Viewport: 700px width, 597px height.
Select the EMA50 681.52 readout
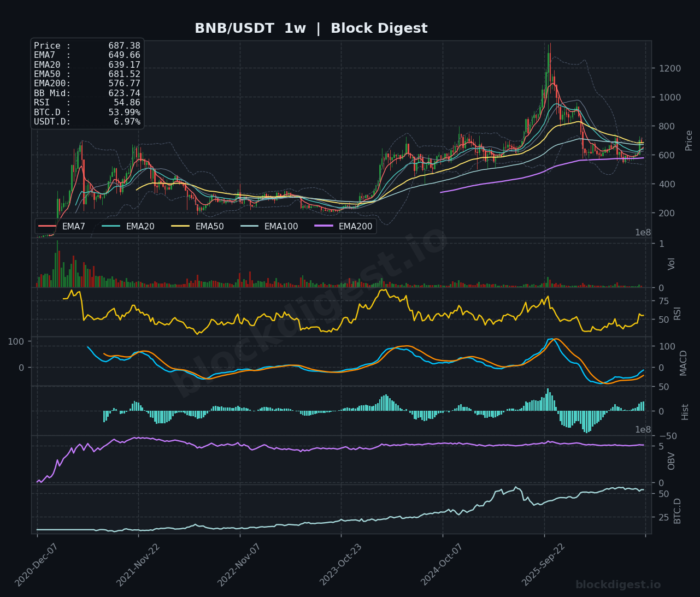tap(87, 74)
